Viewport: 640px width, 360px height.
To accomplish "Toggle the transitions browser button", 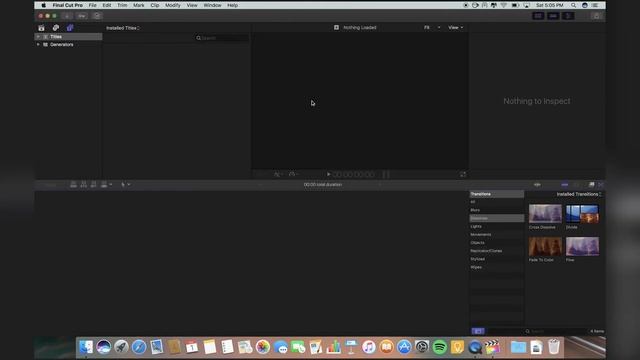I will (601, 185).
